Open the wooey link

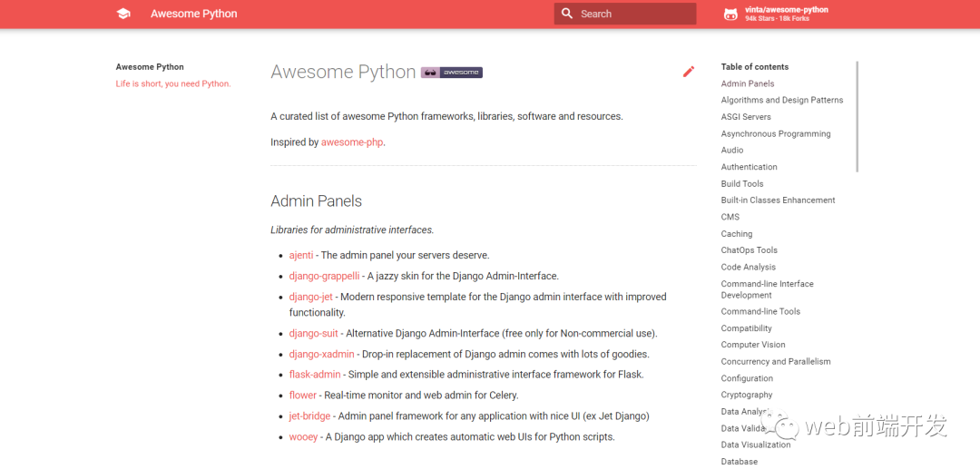(303, 436)
